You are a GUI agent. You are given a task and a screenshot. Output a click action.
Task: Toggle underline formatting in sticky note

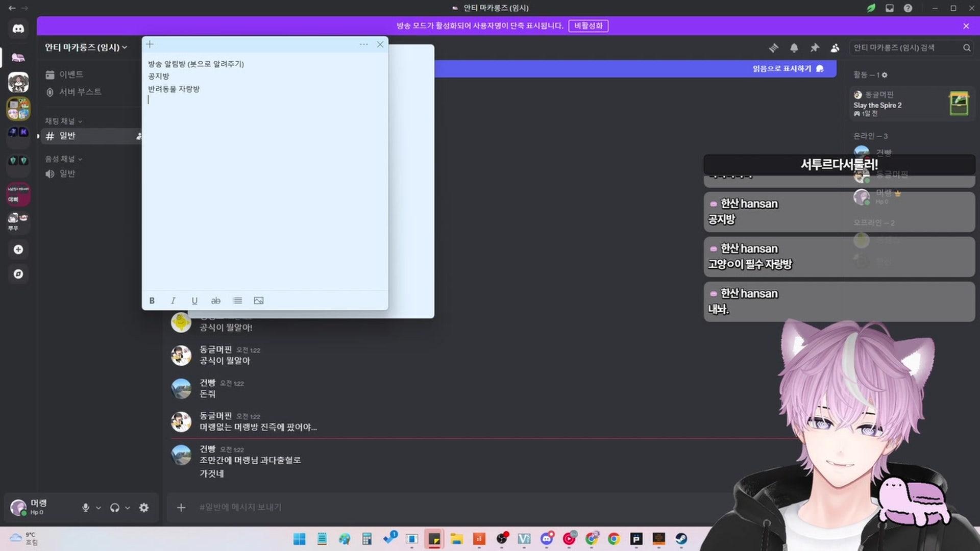point(194,300)
